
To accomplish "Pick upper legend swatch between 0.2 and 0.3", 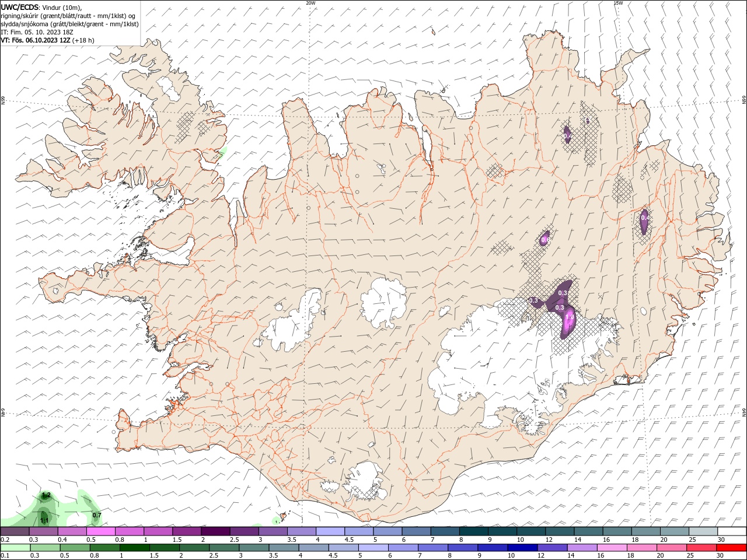I will (15, 531).
